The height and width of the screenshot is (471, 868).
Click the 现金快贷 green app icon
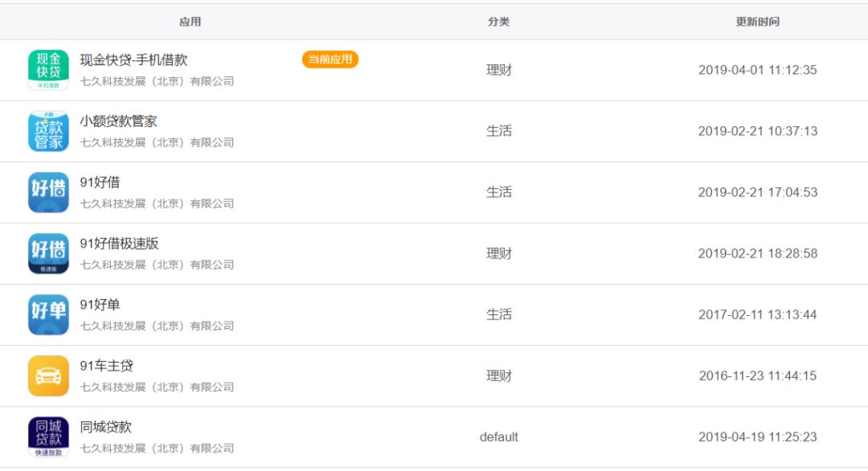(x=48, y=70)
